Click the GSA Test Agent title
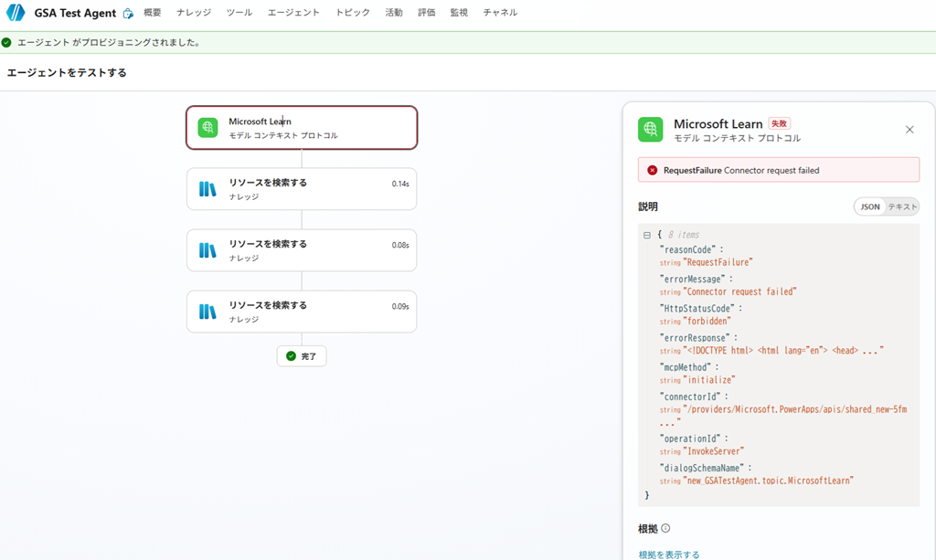 pyautogui.click(x=75, y=13)
